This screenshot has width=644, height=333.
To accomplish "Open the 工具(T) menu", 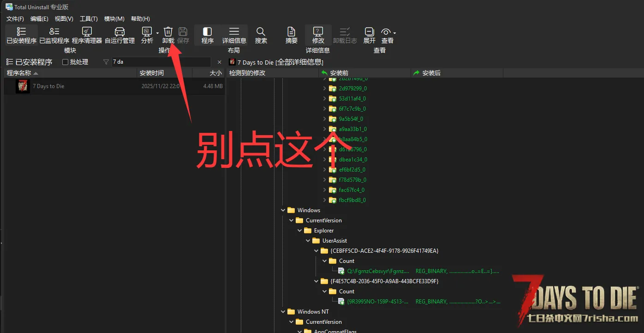I will (x=89, y=19).
